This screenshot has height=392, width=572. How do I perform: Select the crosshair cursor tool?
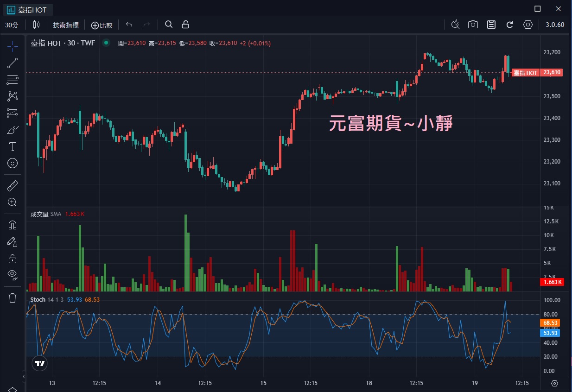[x=13, y=46]
